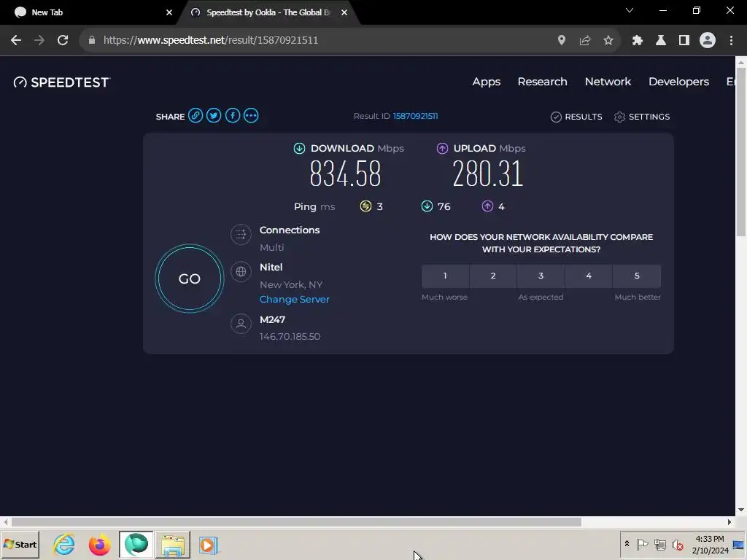Rate network availability 2
The height and width of the screenshot is (560, 747).
coord(493,276)
